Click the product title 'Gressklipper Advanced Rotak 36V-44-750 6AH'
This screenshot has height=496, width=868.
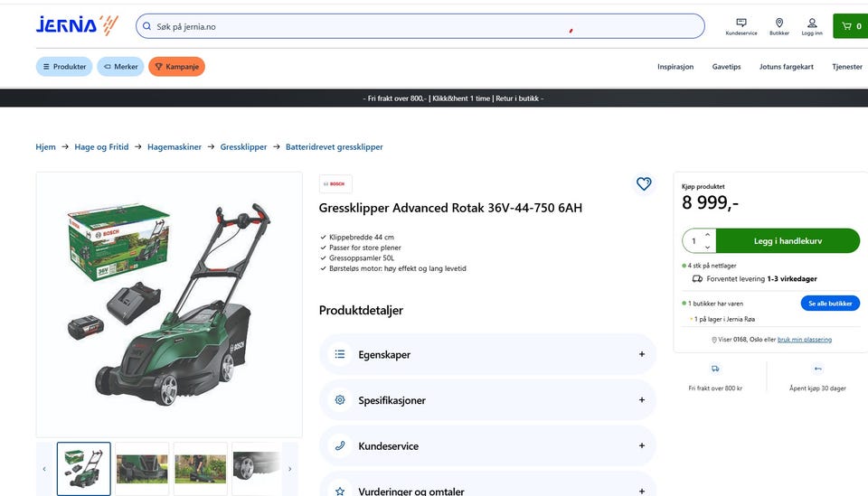(450, 208)
